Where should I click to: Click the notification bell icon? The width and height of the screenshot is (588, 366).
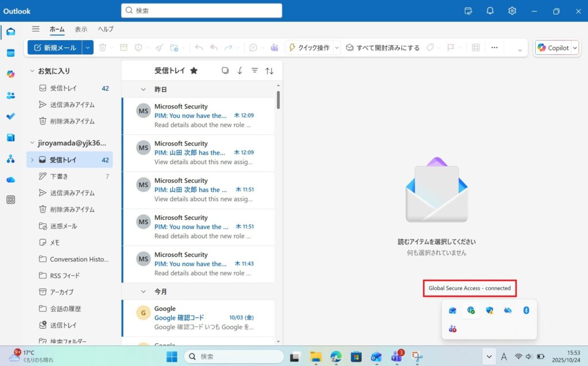(x=490, y=11)
